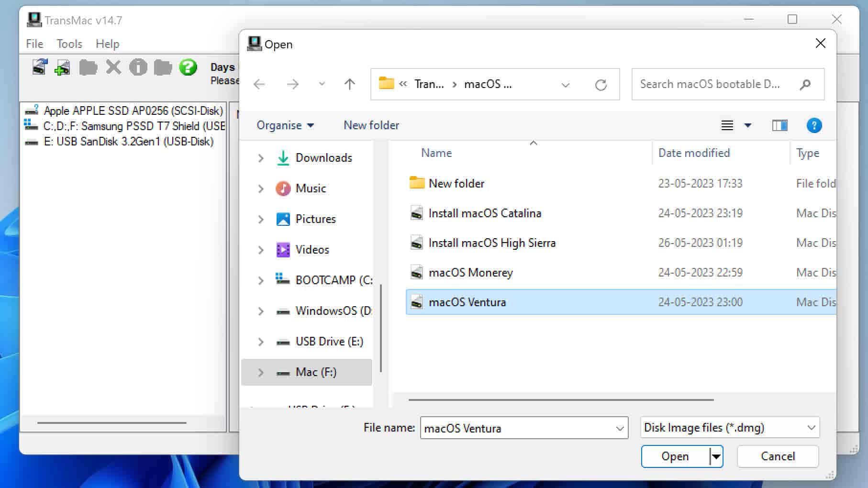This screenshot has width=868, height=488.
Task: Open the recent locations dropdown arrow
Action: coord(322,84)
